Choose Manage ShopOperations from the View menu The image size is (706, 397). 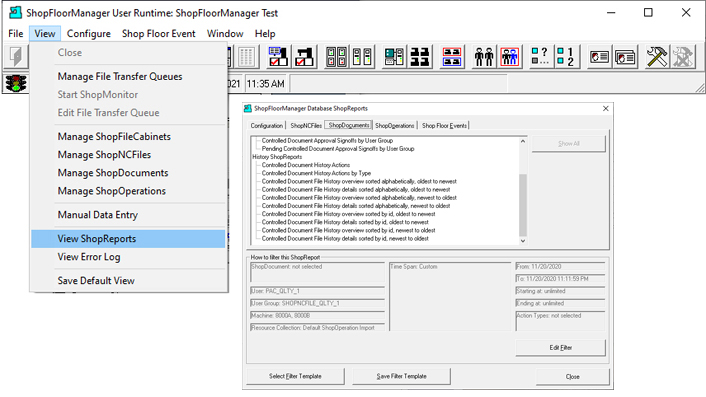click(x=128, y=191)
